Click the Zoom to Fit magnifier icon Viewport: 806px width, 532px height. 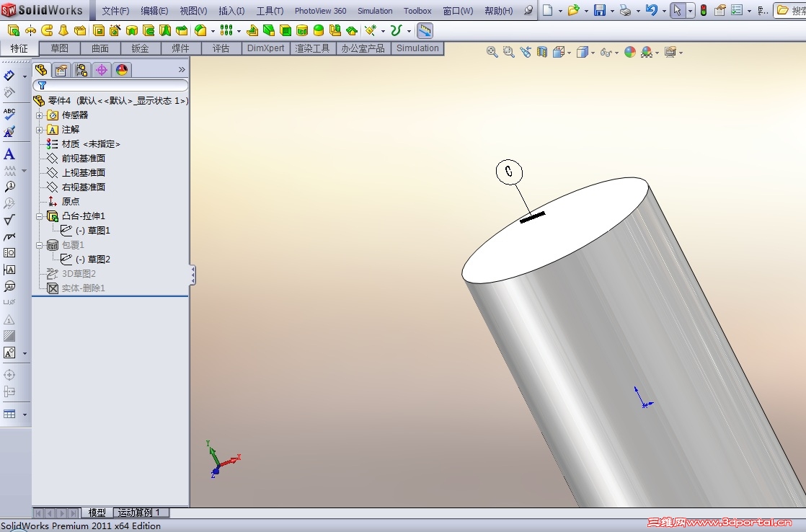point(492,52)
